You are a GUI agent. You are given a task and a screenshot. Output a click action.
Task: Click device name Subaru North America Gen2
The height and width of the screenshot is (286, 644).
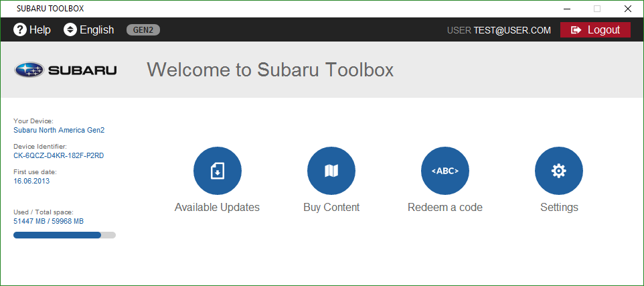[59, 130]
